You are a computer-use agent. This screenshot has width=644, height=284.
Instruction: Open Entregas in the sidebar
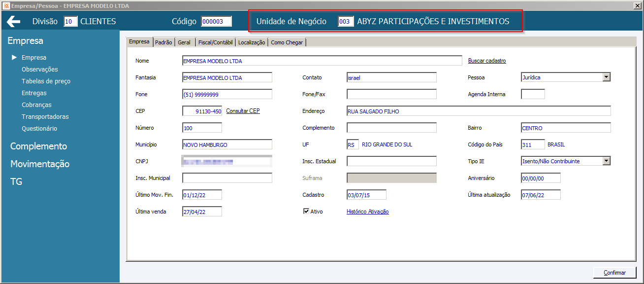pos(34,93)
